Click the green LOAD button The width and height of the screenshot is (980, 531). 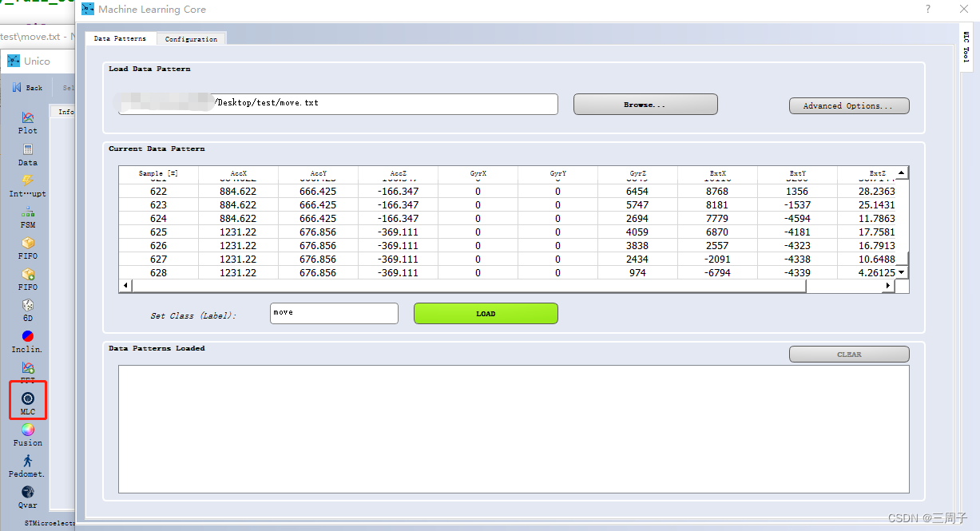pos(486,314)
